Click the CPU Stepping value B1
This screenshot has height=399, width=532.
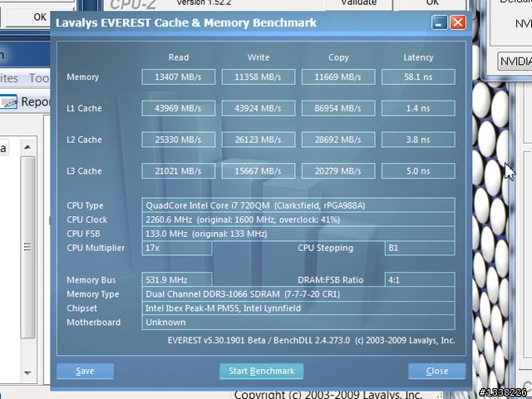coord(420,248)
